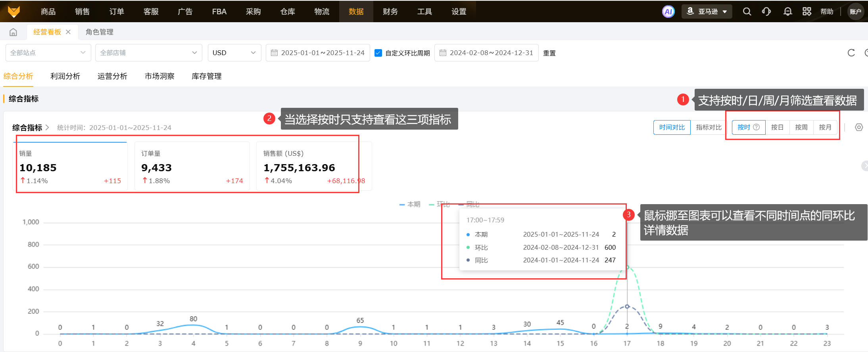The width and height of the screenshot is (868, 352).
Task: Select the 指标对比 button
Action: [x=709, y=127]
